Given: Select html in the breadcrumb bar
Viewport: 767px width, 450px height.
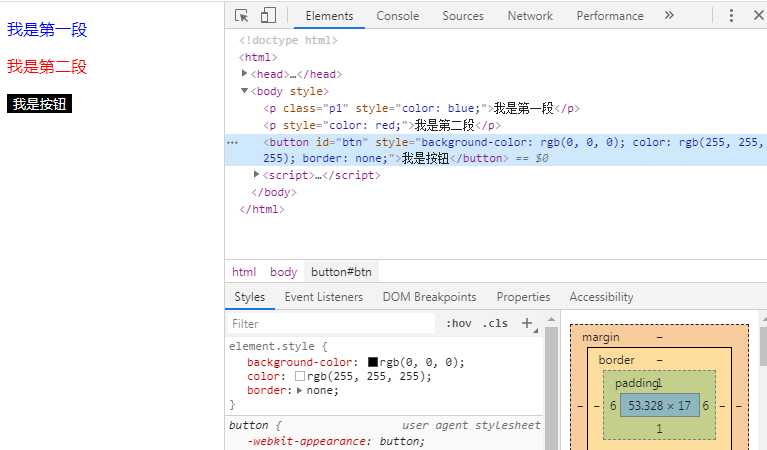Looking at the screenshot, I should tap(244, 272).
